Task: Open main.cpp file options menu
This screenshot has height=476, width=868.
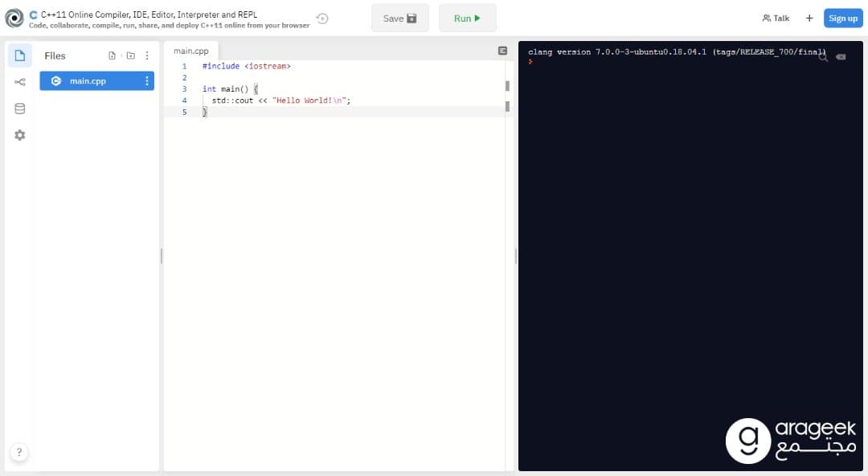Action: pos(147,81)
